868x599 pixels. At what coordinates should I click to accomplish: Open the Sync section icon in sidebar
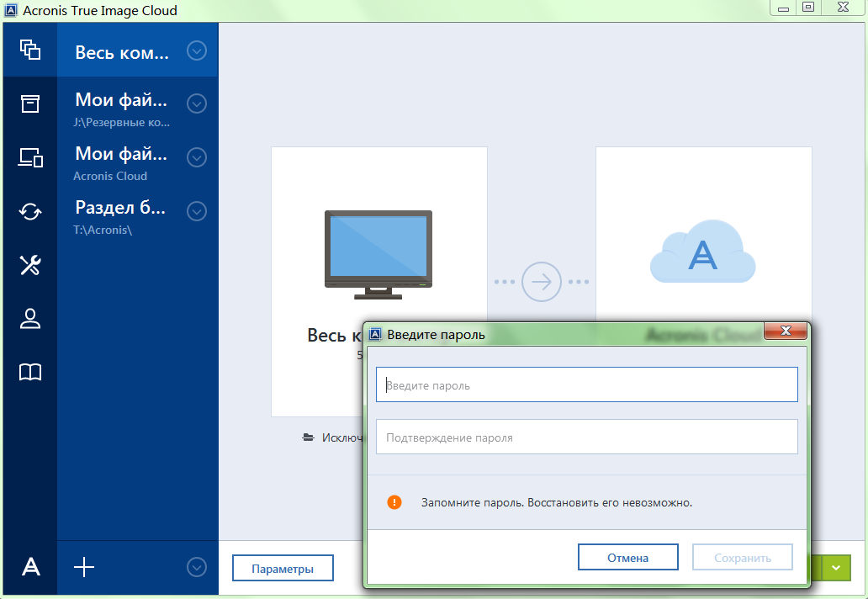(x=30, y=211)
